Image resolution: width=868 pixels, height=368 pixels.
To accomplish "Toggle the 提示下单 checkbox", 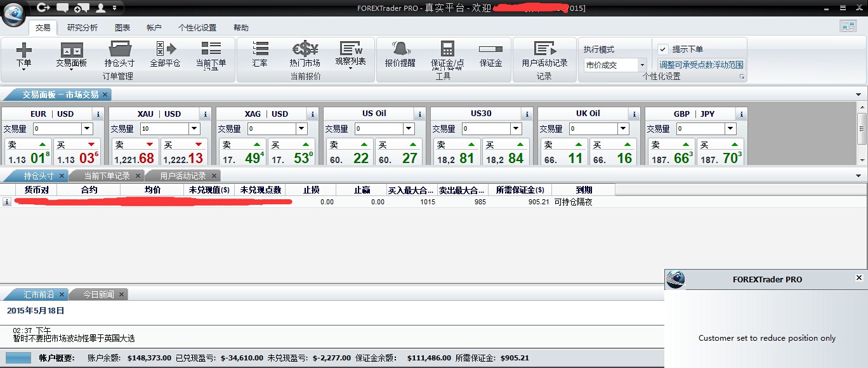I will pyautogui.click(x=663, y=49).
